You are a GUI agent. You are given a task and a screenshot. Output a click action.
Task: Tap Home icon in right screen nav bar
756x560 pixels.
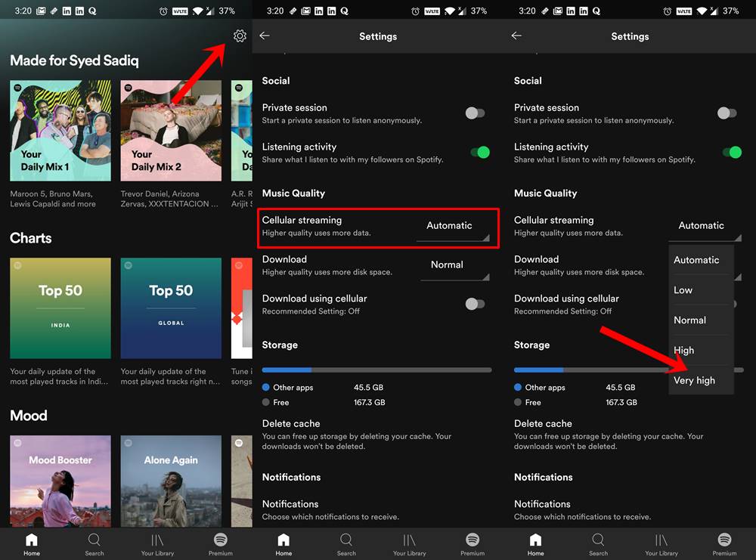[x=536, y=545]
